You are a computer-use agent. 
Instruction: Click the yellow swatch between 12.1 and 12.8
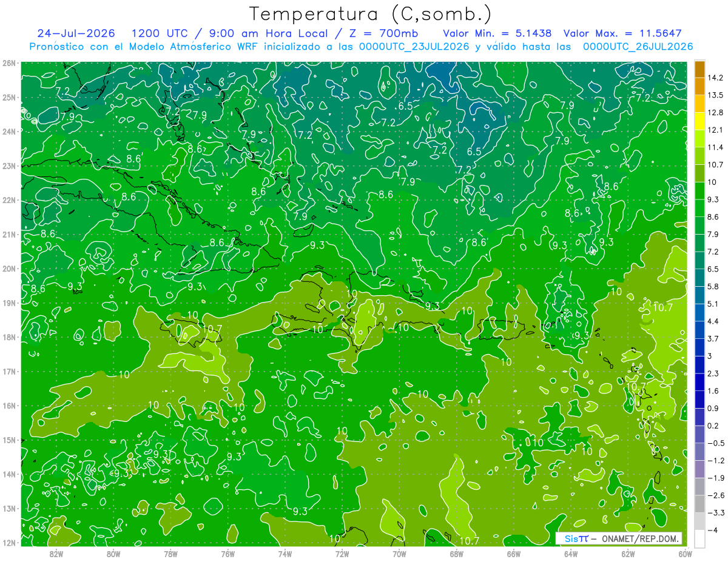click(699, 121)
